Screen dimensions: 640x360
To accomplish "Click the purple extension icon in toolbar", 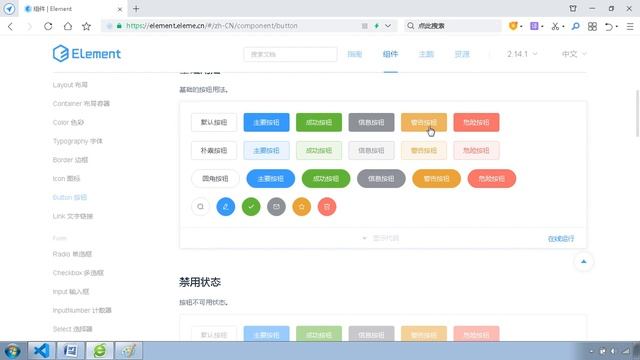I will coord(534,26).
